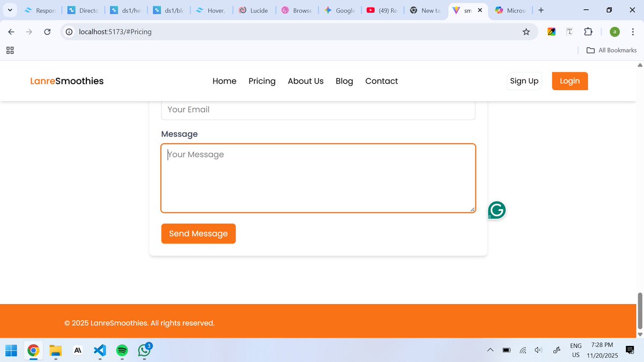This screenshot has width=644, height=362.
Task: Open WhatsApp from the taskbar
Action: (143, 350)
